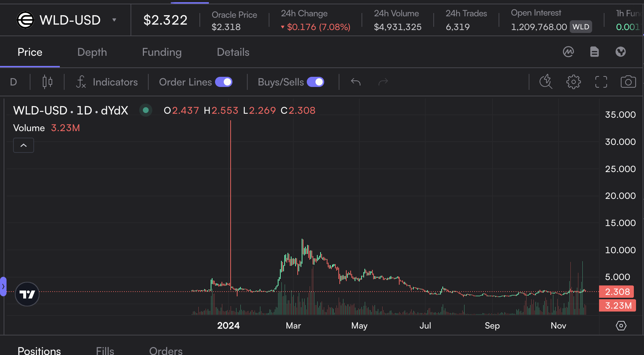This screenshot has width=644, height=355.
Task: Switch to the Funding tab
Action: coord(162,52)
